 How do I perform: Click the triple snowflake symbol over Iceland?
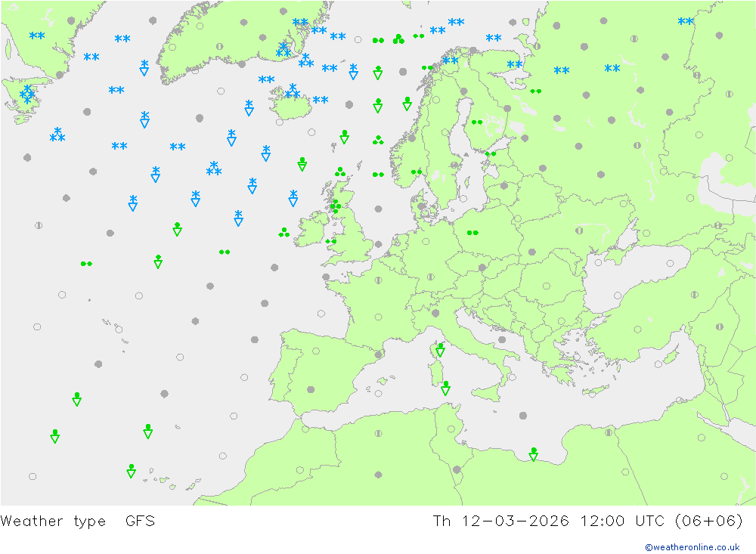tap(292, 91)
